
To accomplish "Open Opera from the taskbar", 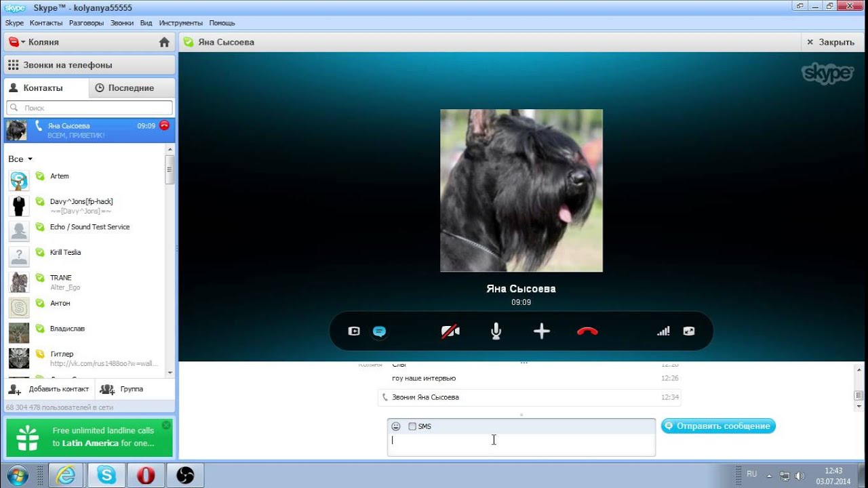I will tap(146, 475).
